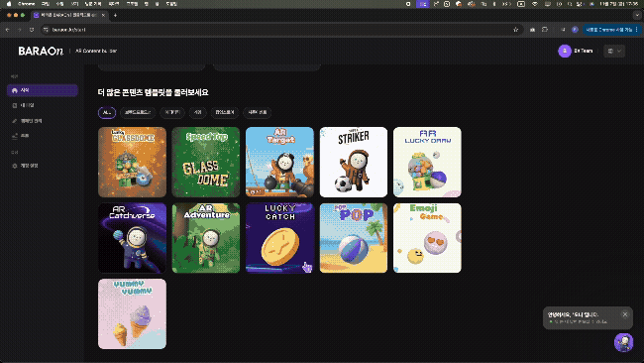This screenshot has height=363, width=644.
Task: Open the Apple menu
Action: [9, 4]
